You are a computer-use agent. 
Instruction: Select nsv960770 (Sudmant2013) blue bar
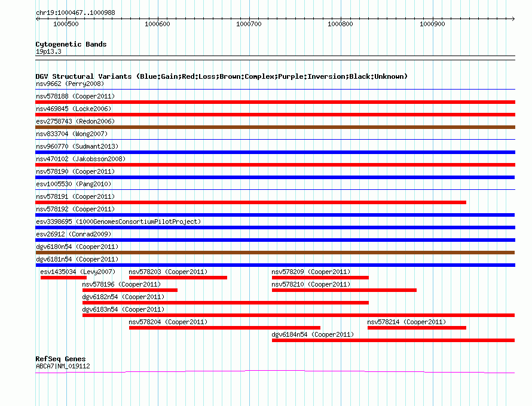tap(275, 152)
